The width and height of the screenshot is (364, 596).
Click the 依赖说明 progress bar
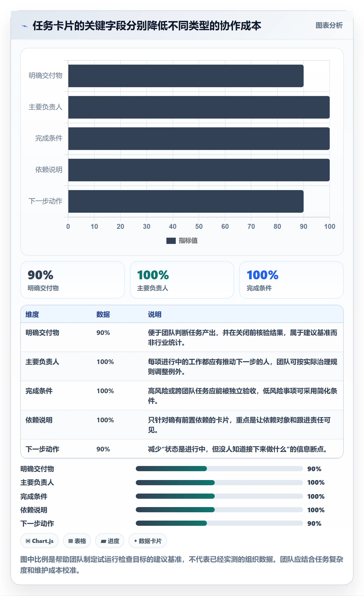[x=219, y=510]
